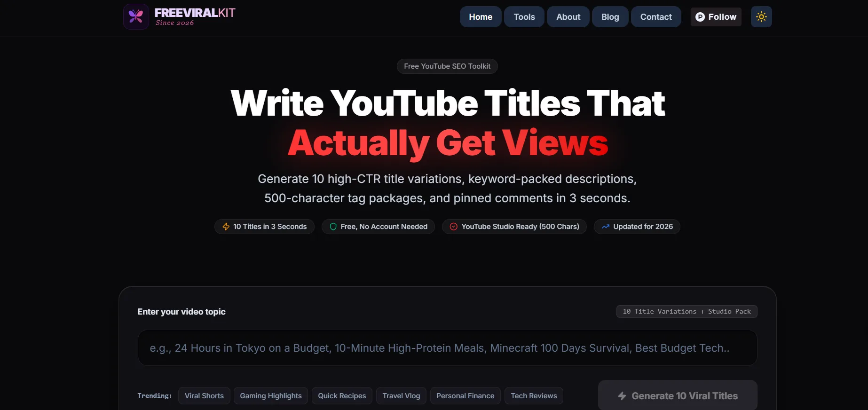The image size is (868, 410).
Task: Click the red check icon in Studio Ready badge
Action: tap(454, 227)
